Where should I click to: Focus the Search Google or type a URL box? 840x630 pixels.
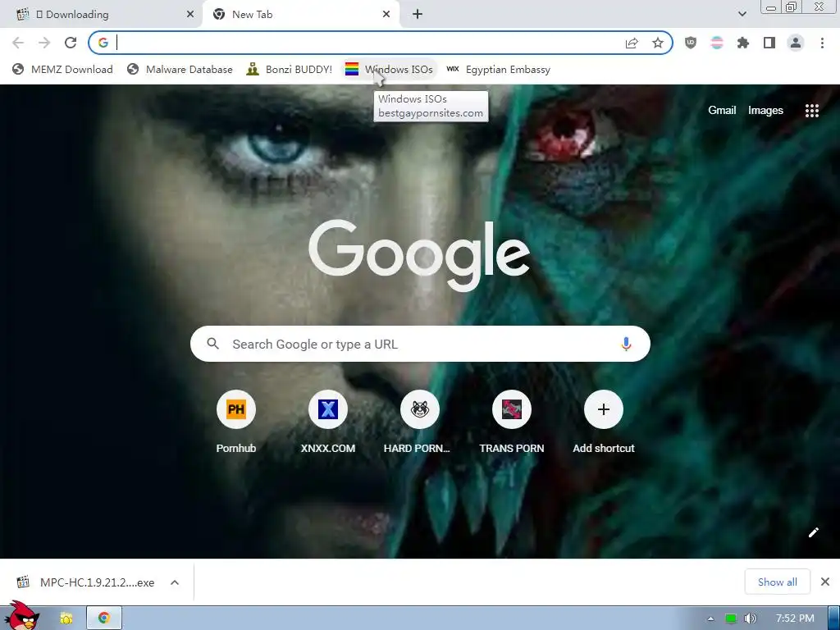420,344
